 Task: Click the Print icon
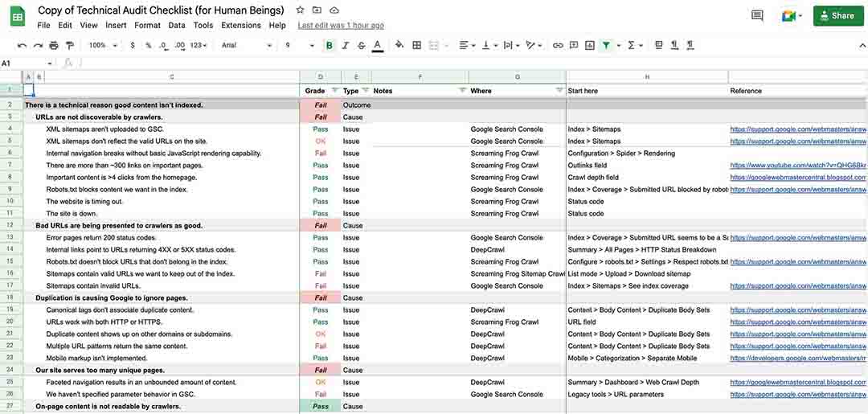coord(54,45)
